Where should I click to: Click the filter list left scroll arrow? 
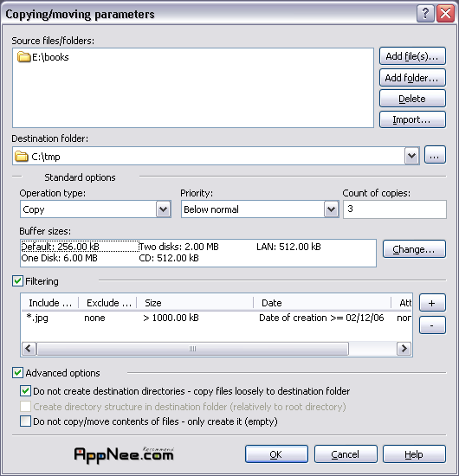[x=29, y=349]
